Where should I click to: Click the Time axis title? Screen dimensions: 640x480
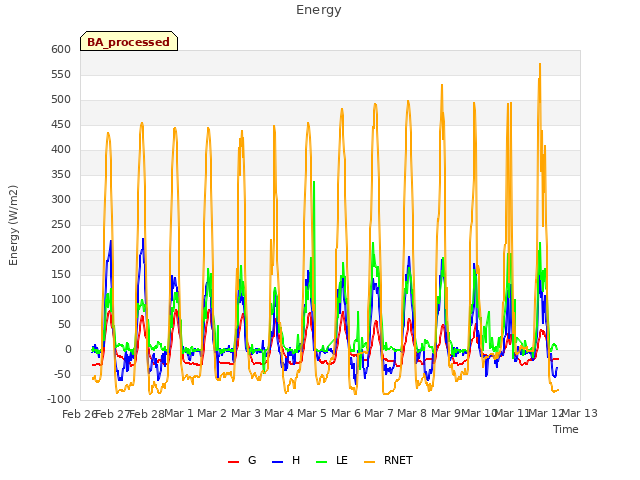(566, 429)
